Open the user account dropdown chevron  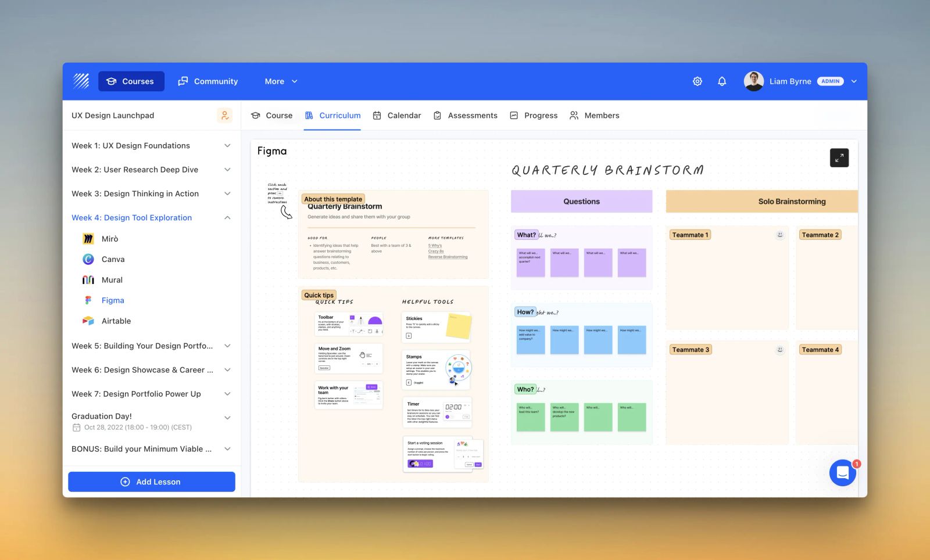(x=854, y=81)
